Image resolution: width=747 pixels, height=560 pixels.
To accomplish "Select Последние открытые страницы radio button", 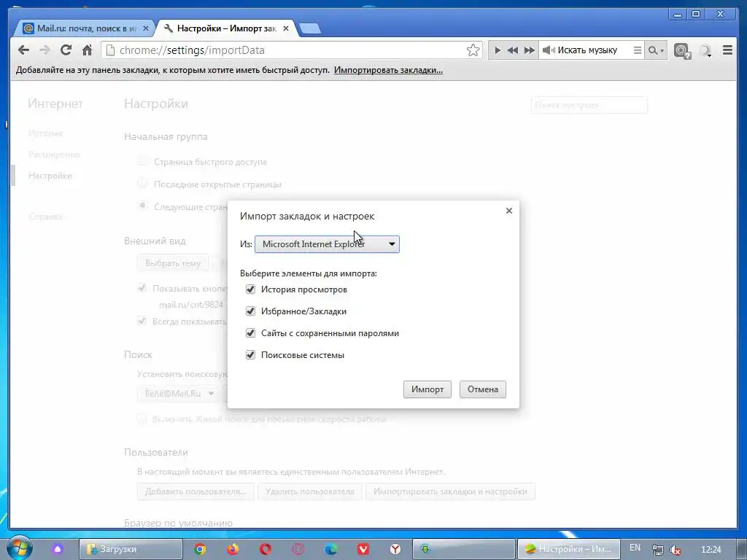I will tap(142, 183).
